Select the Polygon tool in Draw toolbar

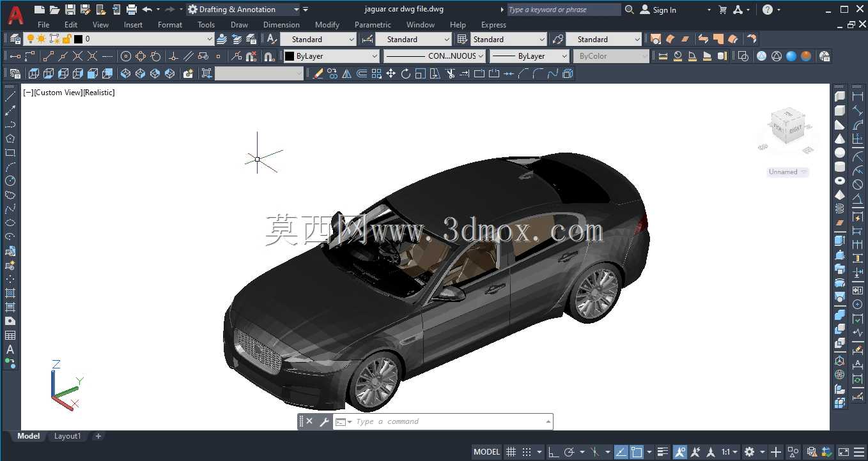click(10, 139)
